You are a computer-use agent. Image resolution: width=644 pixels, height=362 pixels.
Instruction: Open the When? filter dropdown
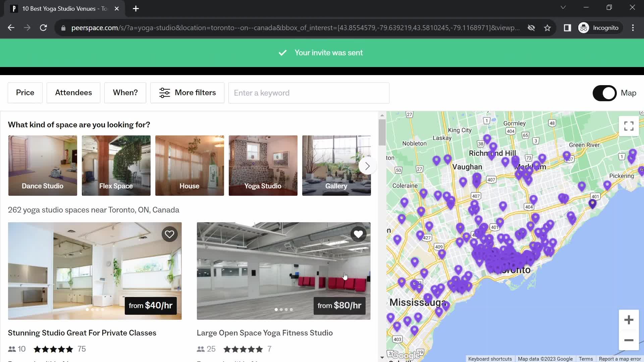click(x=125, y=93)
